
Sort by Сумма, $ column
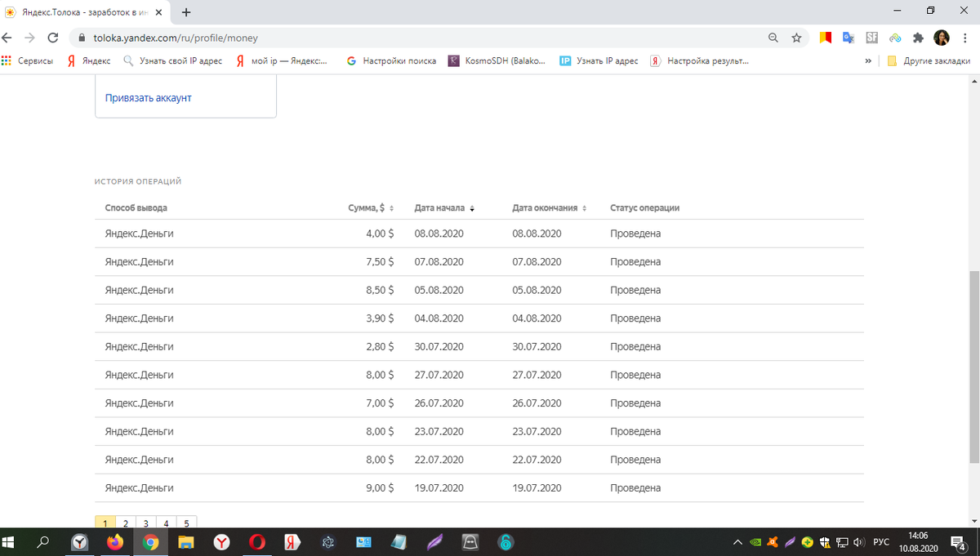pos(372,208)
